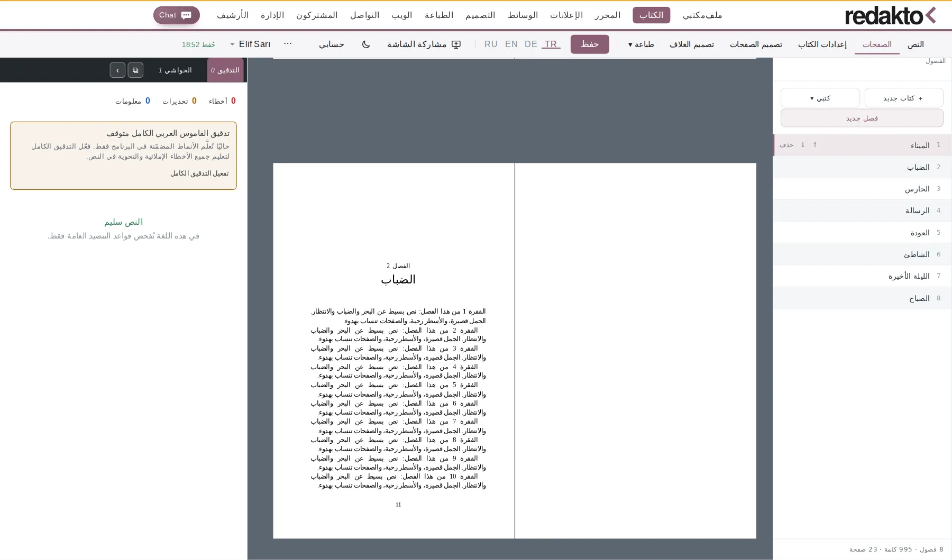Image resolution: width=952 pixels, height=560 pixels.
Task: Click تفعيل التدقيق الكامل link
Action: pyautogui.click(x=199, y=173)
